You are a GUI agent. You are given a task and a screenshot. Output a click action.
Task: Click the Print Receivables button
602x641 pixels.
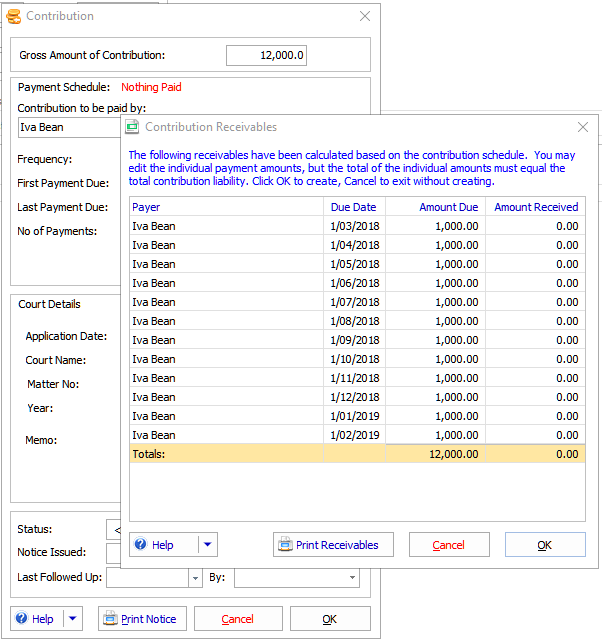coord(333,545)
